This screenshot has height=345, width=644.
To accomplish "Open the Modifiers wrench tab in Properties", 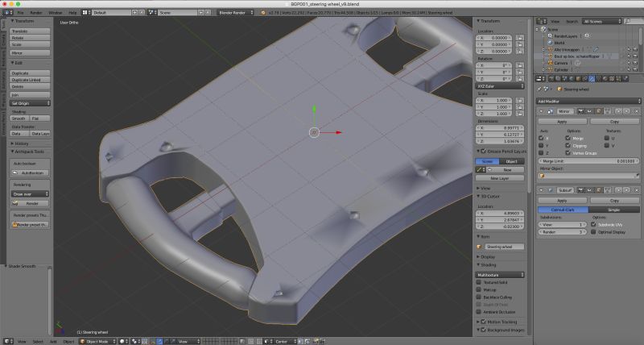I will (592, 78).
